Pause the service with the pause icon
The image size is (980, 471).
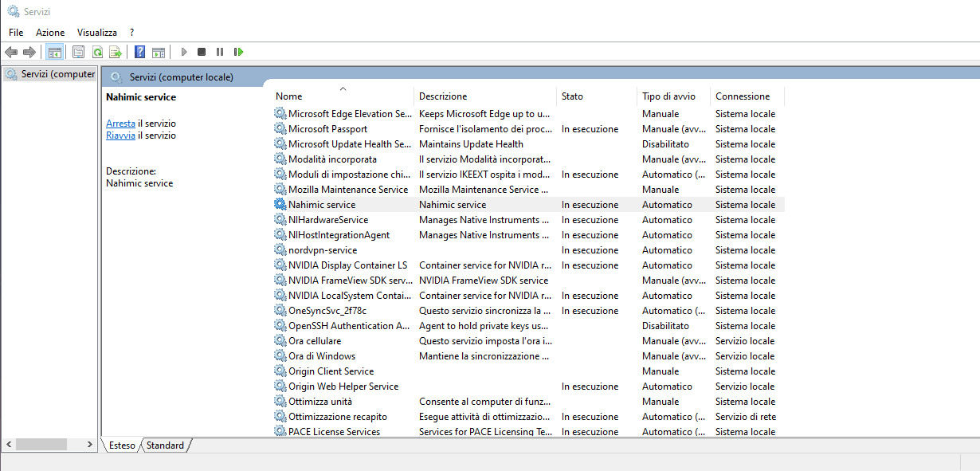(x=220, y=52)
